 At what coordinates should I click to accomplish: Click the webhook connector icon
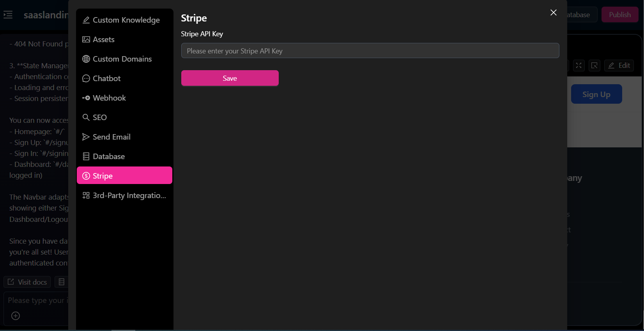[x=86, y=98]
